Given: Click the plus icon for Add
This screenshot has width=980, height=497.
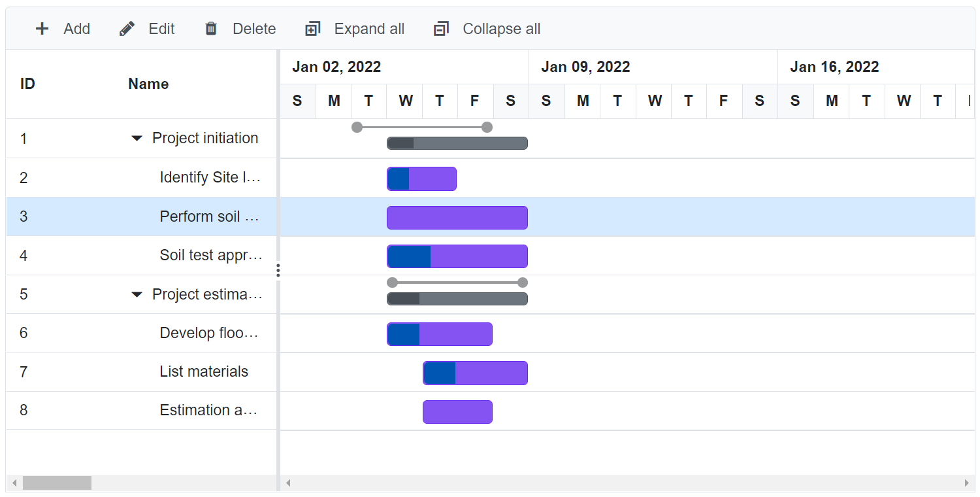Looking at the screenshot, I should click(x=42, y=29).
